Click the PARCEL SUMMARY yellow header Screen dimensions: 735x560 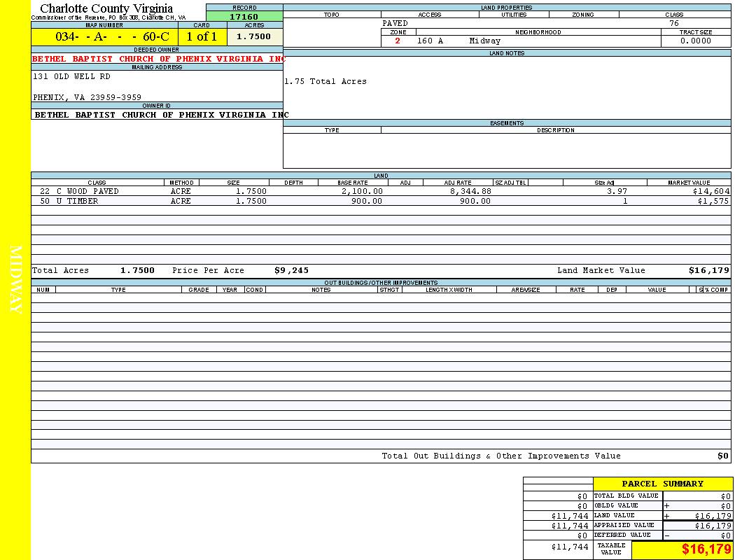coord(662,484)
